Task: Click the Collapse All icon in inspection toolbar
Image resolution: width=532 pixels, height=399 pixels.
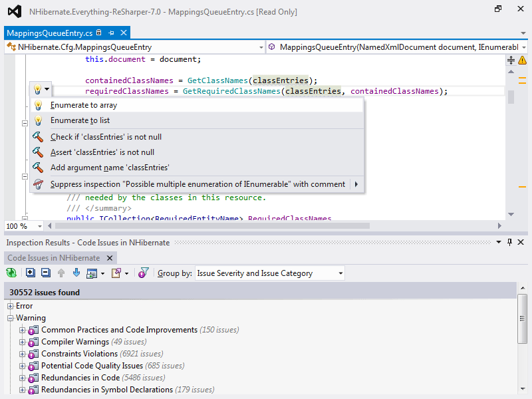Action: pyautogui.click(x=46, y=273)
